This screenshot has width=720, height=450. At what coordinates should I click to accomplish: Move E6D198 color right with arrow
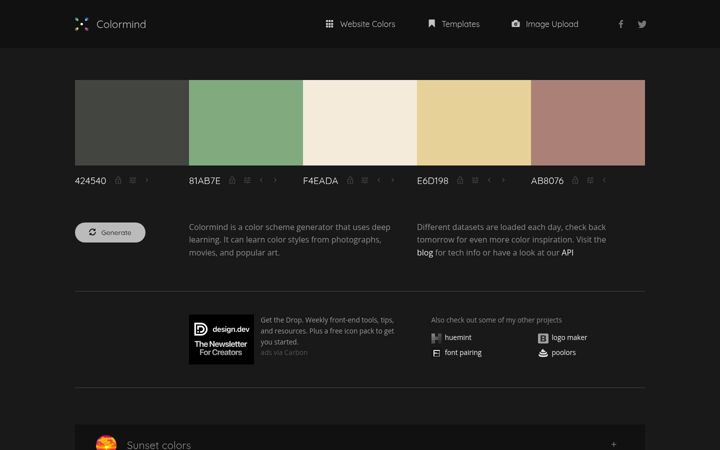[x=503, y=180]
